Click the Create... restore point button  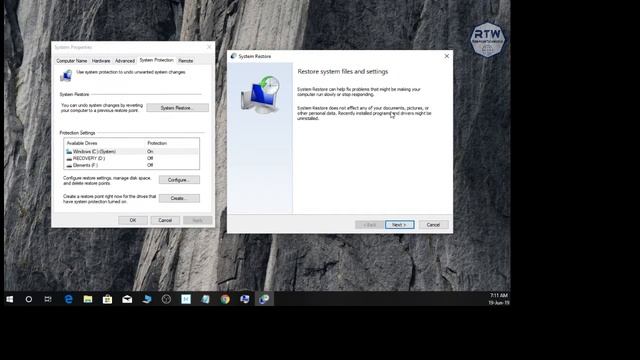(x=179, y=198)
